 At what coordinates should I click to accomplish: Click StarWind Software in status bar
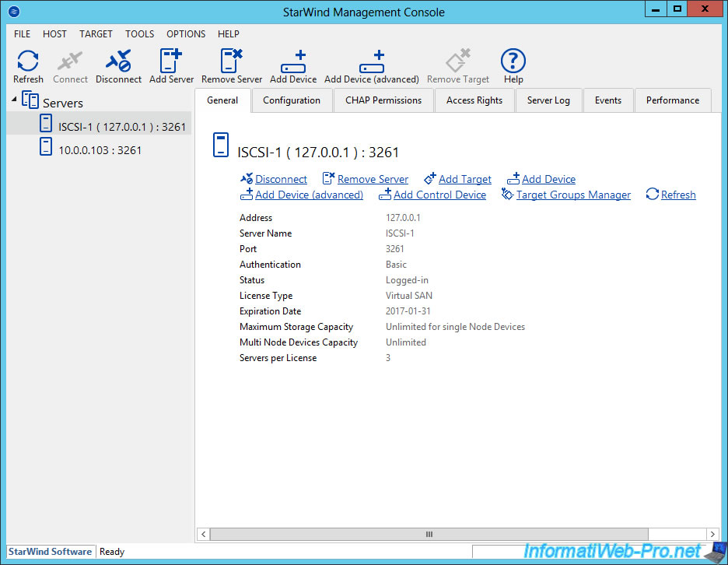coord(50,552)
